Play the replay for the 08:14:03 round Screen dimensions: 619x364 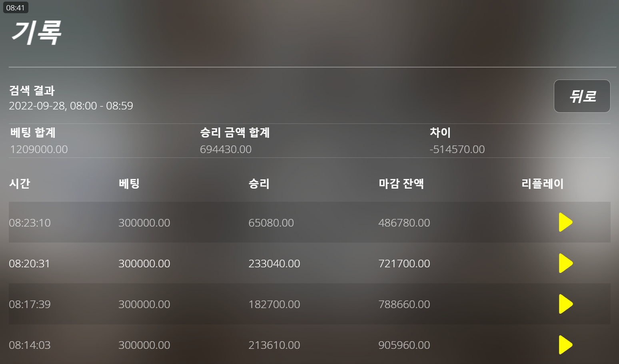(x=565, y=345)
